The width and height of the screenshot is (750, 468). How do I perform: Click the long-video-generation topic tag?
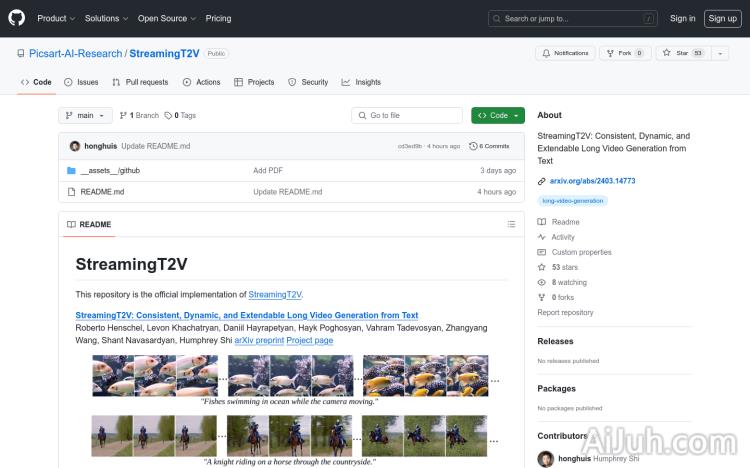tap(573, 201)
